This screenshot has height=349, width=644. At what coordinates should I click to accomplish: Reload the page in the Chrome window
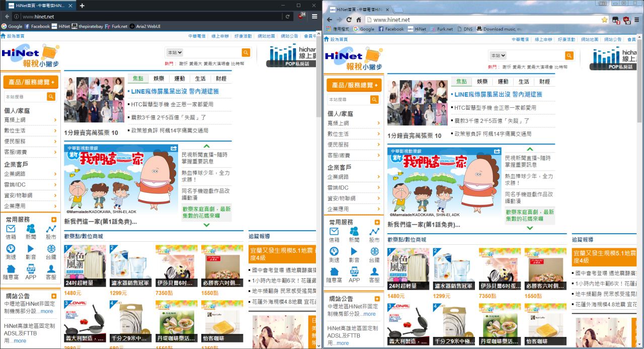pyautogui.click(x=349, y=20)
